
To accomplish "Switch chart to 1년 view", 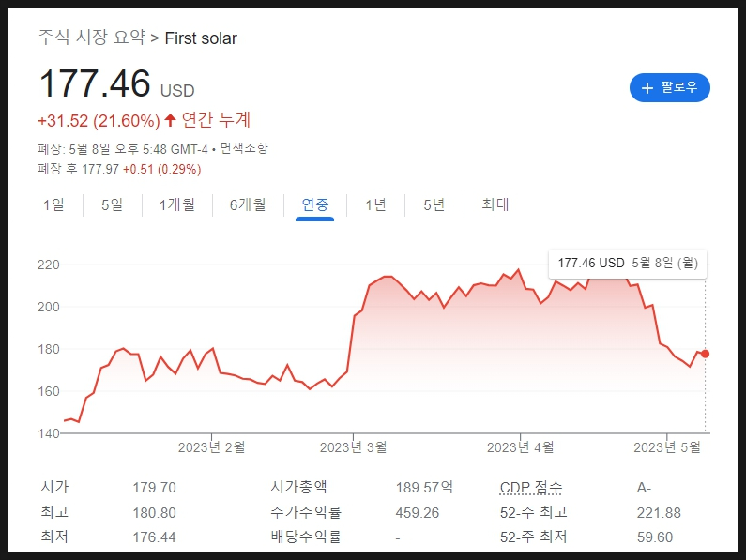I will pyautogui.click(x=375, y=204).
